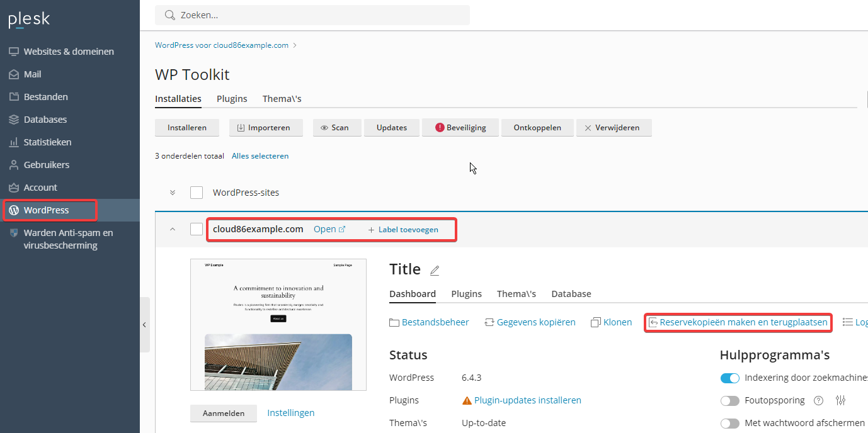Click the magnifier icon in search bar

click(x=169, y=15)
